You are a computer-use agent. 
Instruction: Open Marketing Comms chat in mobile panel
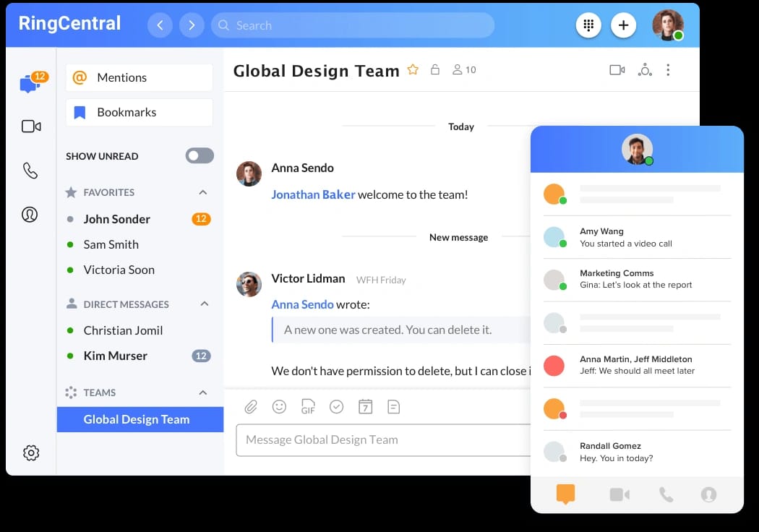(x=637, y=279)
